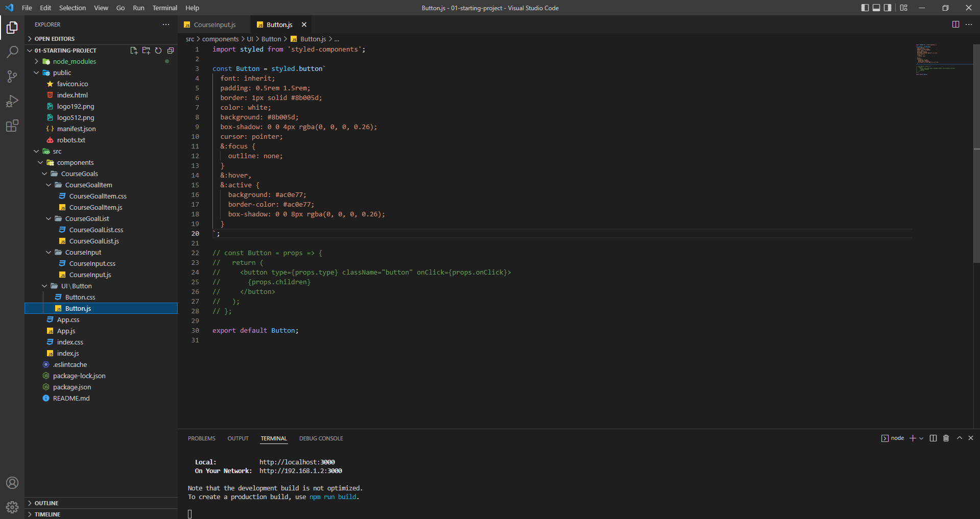Click new terminal plus icon
The image size is (980, 519).
coord(913,438)
